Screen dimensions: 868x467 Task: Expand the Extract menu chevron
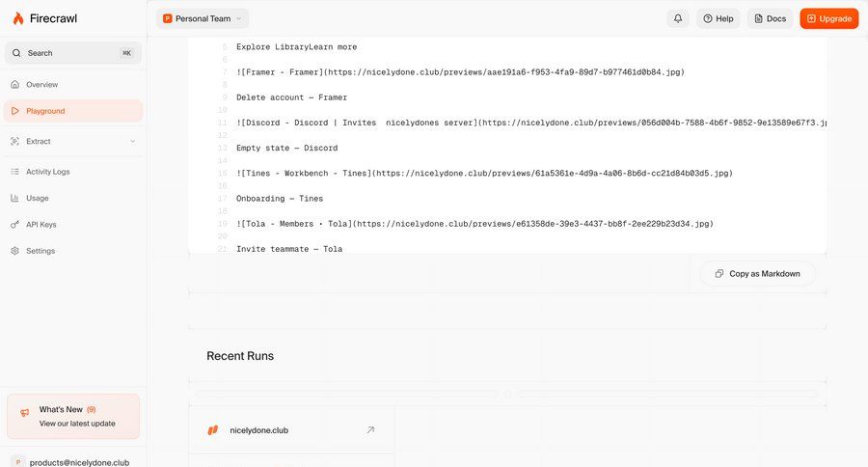132,142
